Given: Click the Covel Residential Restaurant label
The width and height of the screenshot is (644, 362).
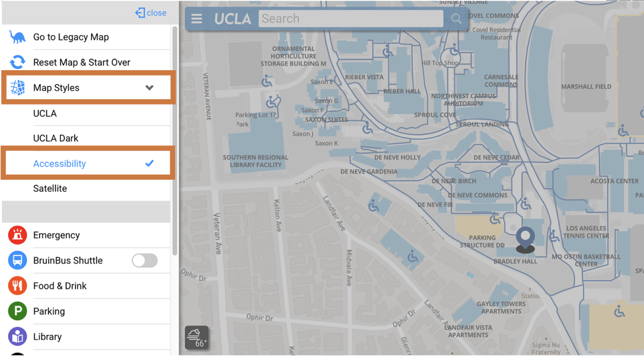Looking at the screenshot, I should coord(496,34).
